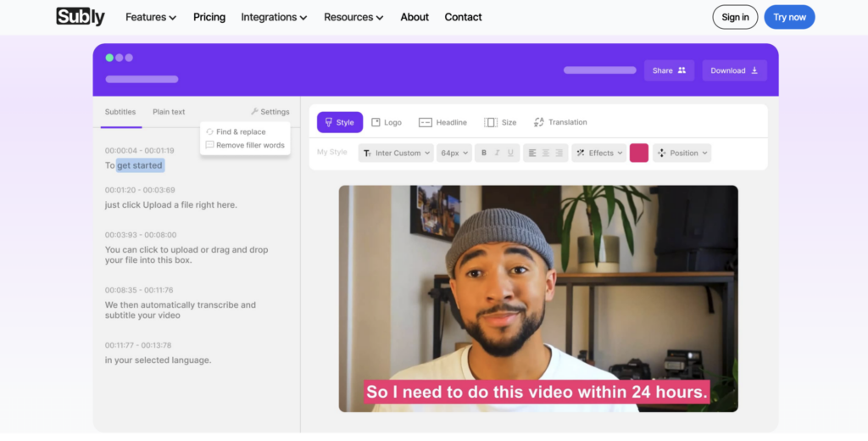Switch to the Logo tab
This screenshot has height=441, width=868.
point(387,122)
